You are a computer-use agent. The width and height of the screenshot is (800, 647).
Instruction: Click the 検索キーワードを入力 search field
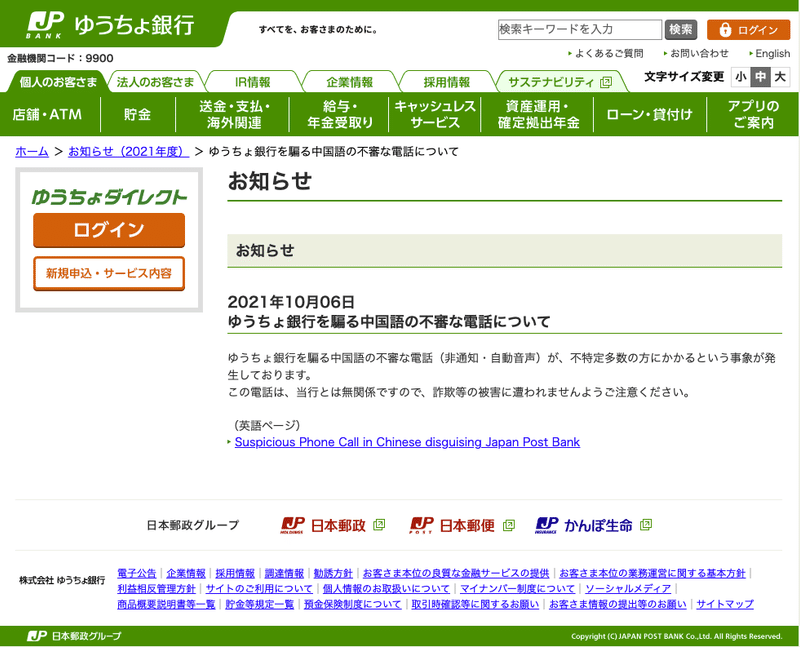[x=580, y=30]
